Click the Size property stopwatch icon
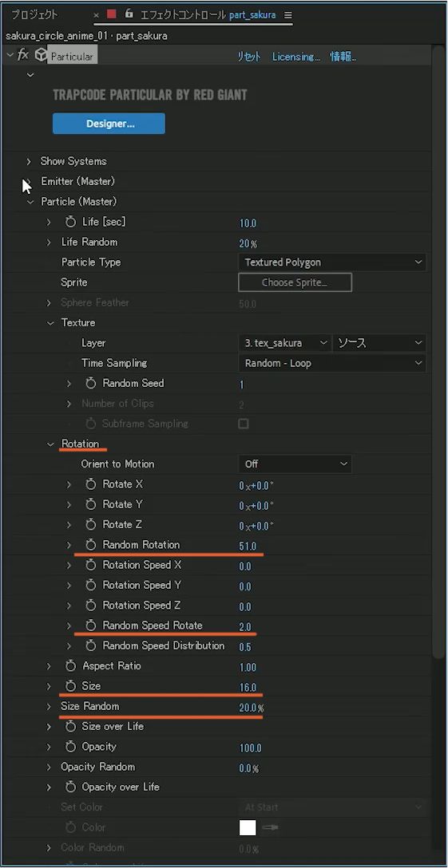Screen dimensions: 448x868 70,686
